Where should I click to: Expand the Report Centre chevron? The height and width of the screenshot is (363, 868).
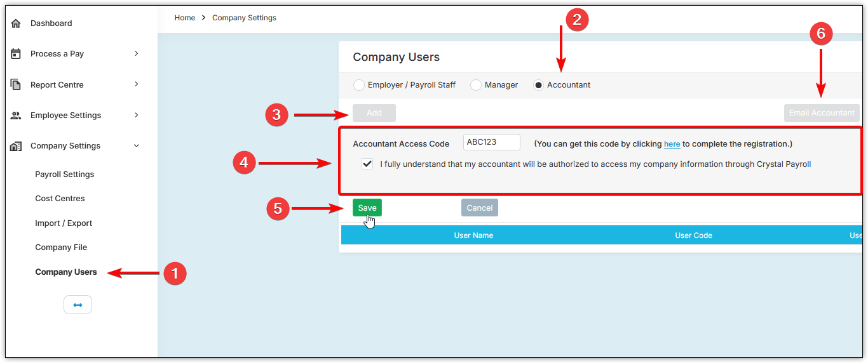pos(136,84)
